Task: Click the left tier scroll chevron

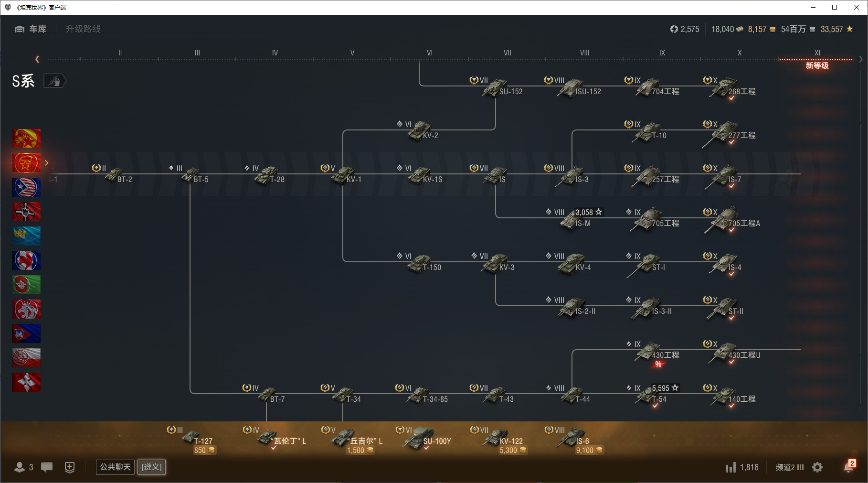Action: [37, 59]
